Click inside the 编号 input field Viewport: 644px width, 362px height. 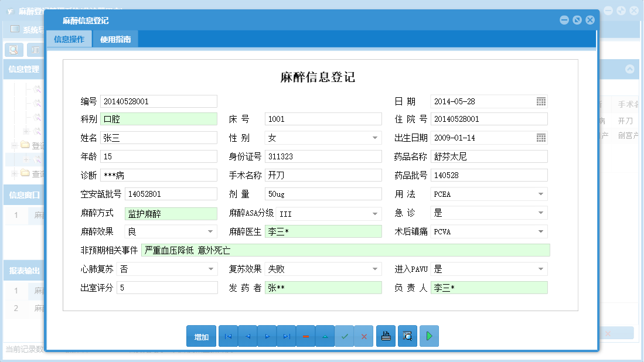158,101
